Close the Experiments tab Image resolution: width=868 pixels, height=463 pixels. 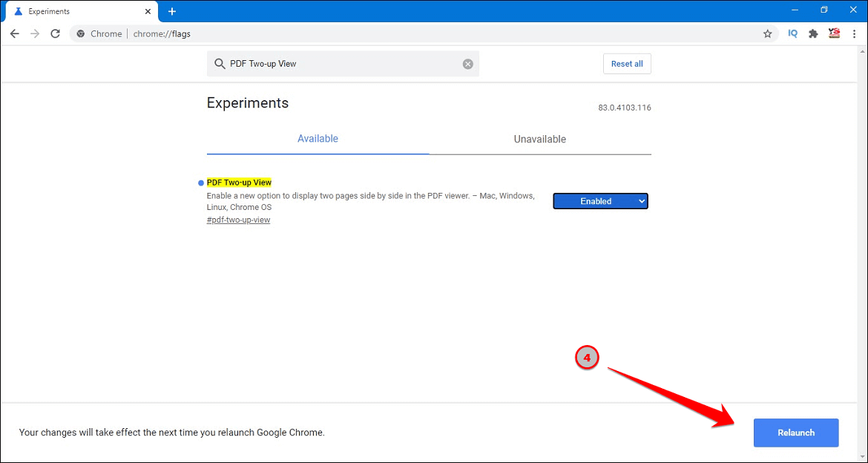click(148, 11)
